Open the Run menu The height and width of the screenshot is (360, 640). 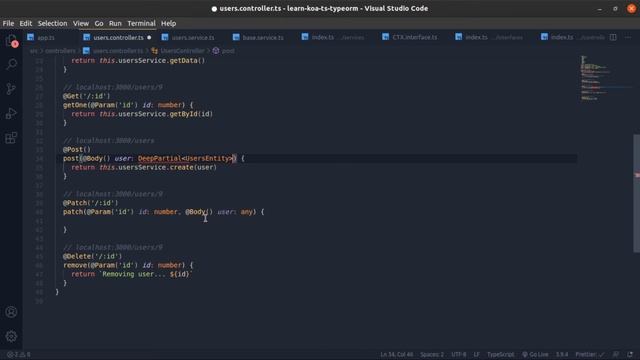click(x=115, y=23)
